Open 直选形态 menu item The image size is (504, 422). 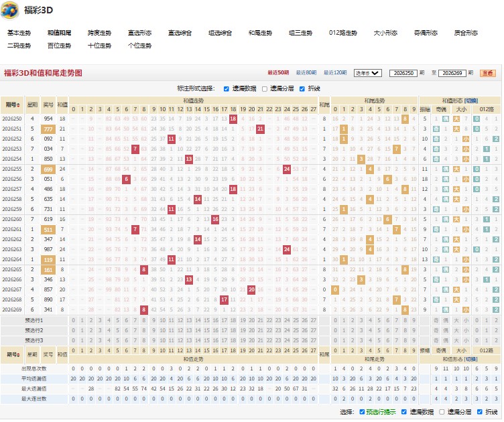coord(139,33)
